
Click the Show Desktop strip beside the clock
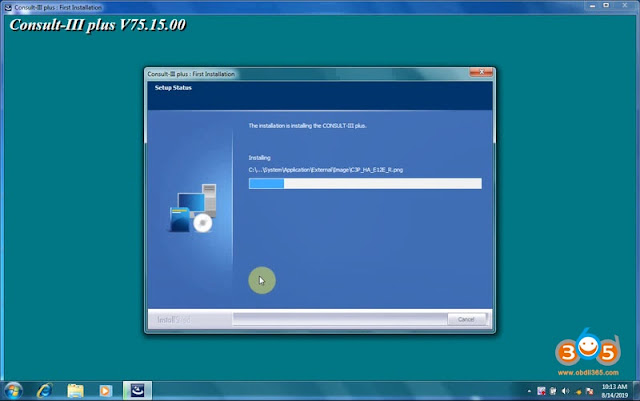[x=636, y=391]
